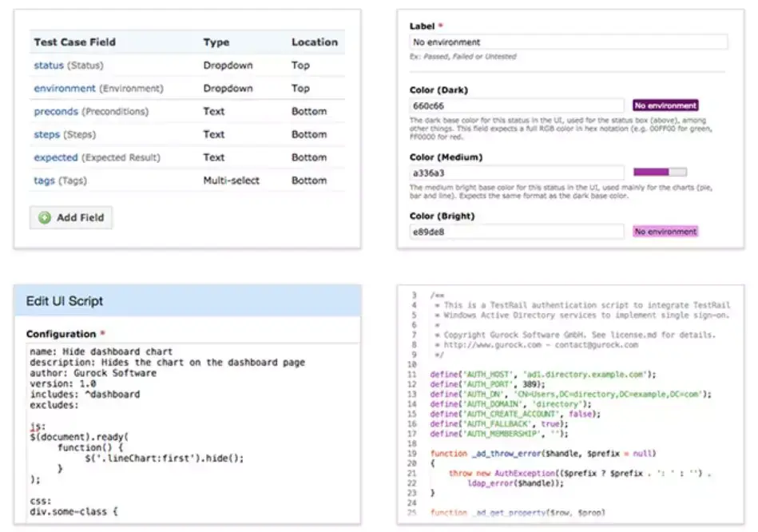
Task: Click the Type column header
Action: [216, 42]
